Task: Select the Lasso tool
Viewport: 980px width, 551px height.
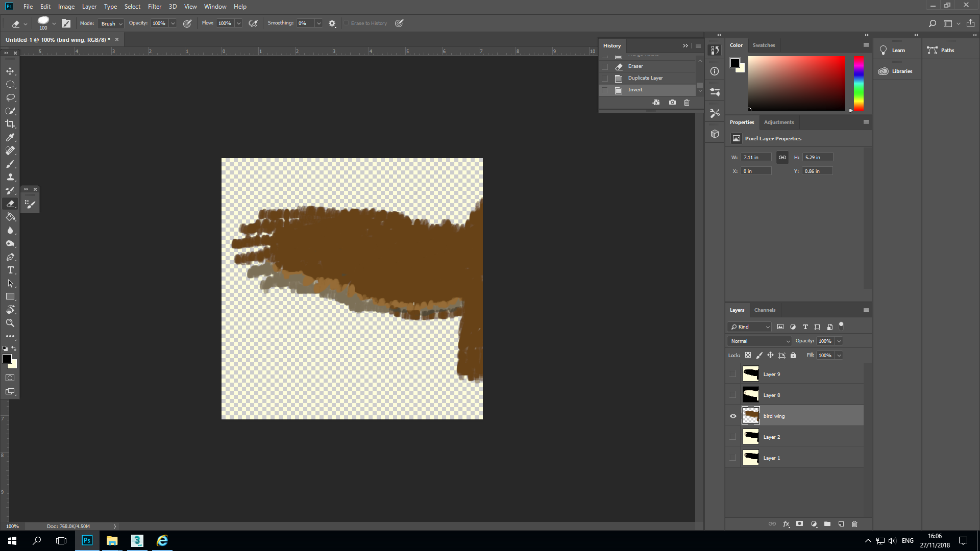Action: pos(10,97)
